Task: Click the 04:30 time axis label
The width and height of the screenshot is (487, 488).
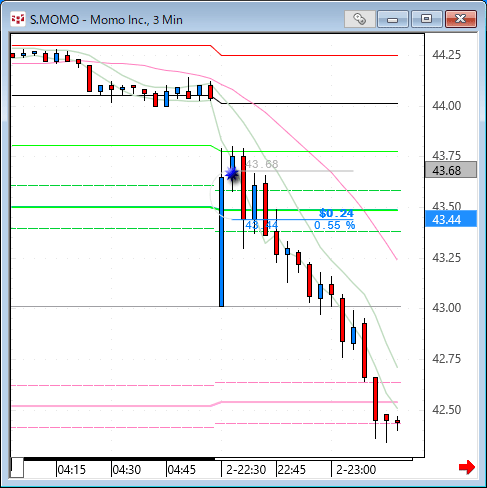Action: [x=127, y=470]
